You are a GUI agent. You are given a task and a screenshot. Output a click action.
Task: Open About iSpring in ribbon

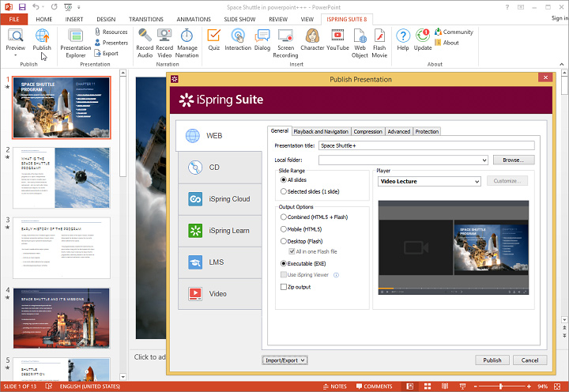coord(447,43)
